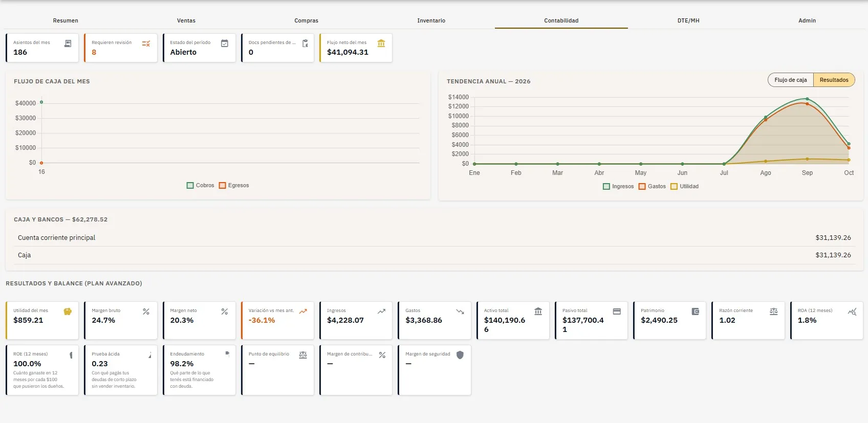Open the DTE/MH tab

click(x=688, y=20)
